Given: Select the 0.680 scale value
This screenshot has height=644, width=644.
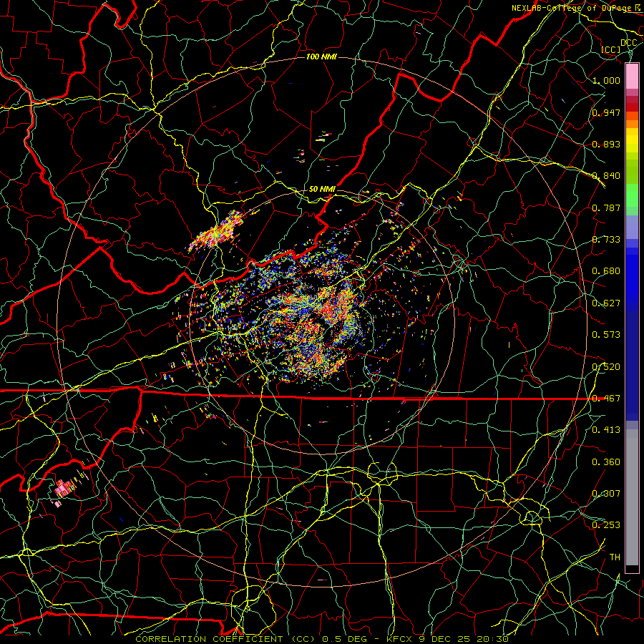Looking at the screenshot, I should pyautogui.click(x=606, y=271).
